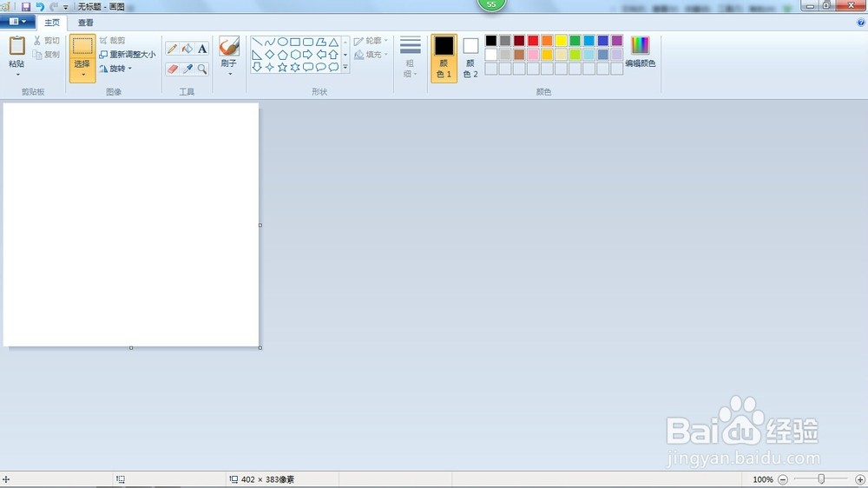Click the zoom in plus button

click(x=859, y=479)
